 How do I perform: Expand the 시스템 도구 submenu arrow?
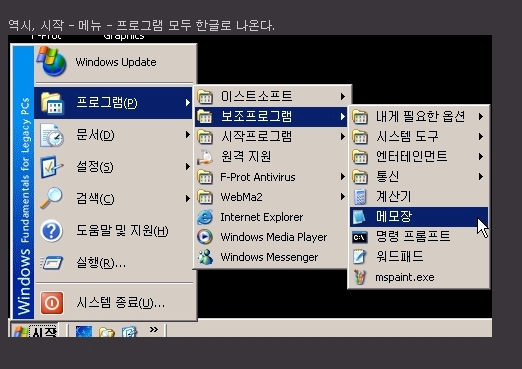click(481, 137)
